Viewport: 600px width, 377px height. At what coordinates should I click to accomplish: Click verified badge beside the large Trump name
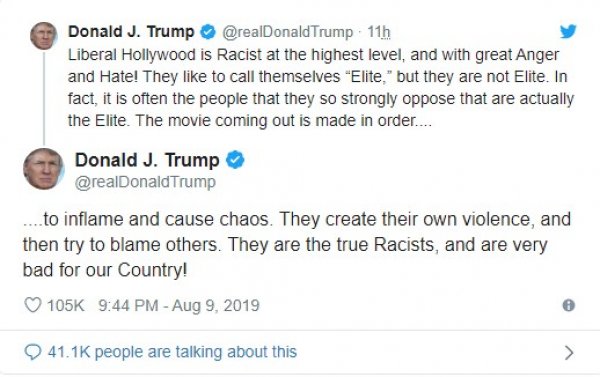tap(235, 160)
